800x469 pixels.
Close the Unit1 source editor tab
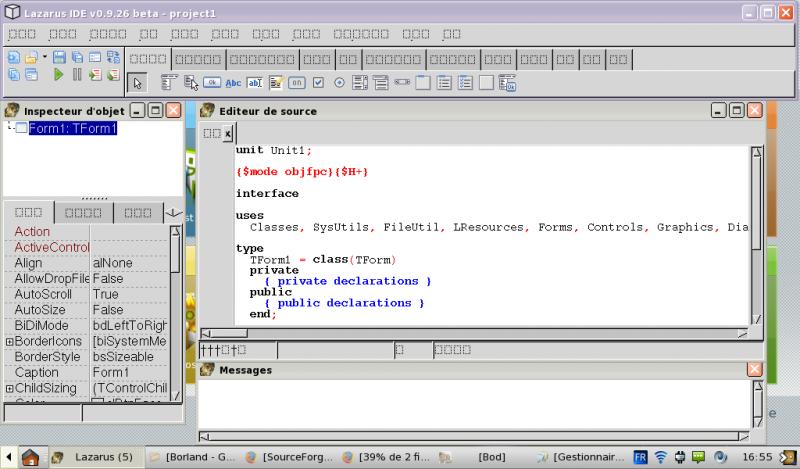pos(227,133)
